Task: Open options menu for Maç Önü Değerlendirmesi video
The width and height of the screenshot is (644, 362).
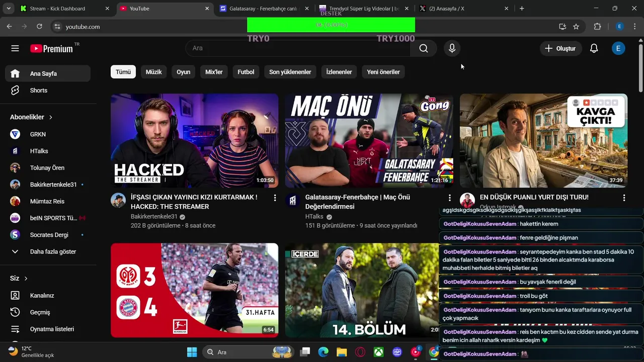Action: click(x=449, y=198)
